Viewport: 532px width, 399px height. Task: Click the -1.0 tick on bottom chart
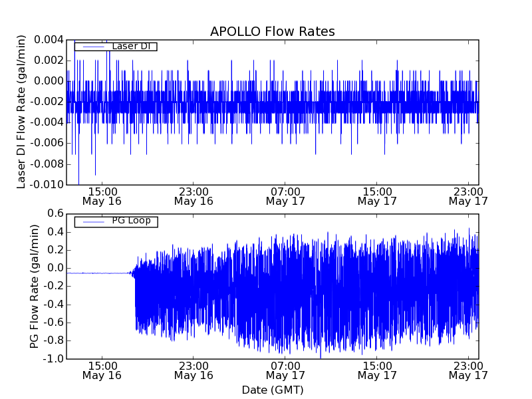(x=53, y=358)
